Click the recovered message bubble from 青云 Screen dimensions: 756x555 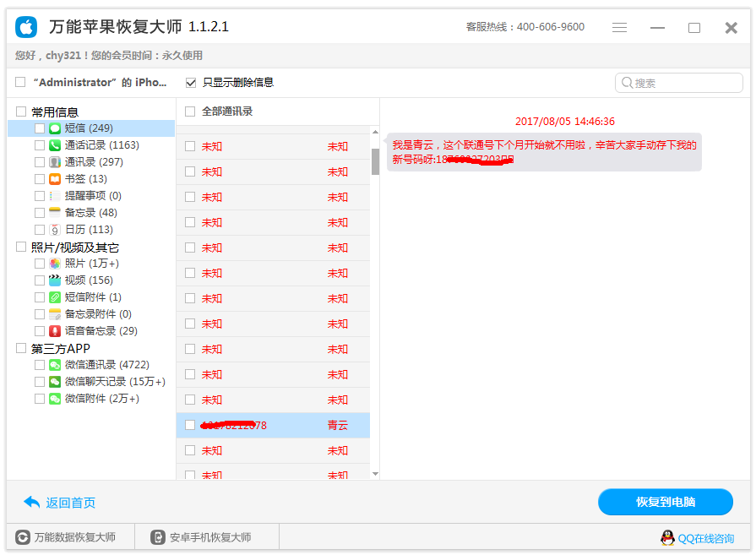[x=544, y=152]
